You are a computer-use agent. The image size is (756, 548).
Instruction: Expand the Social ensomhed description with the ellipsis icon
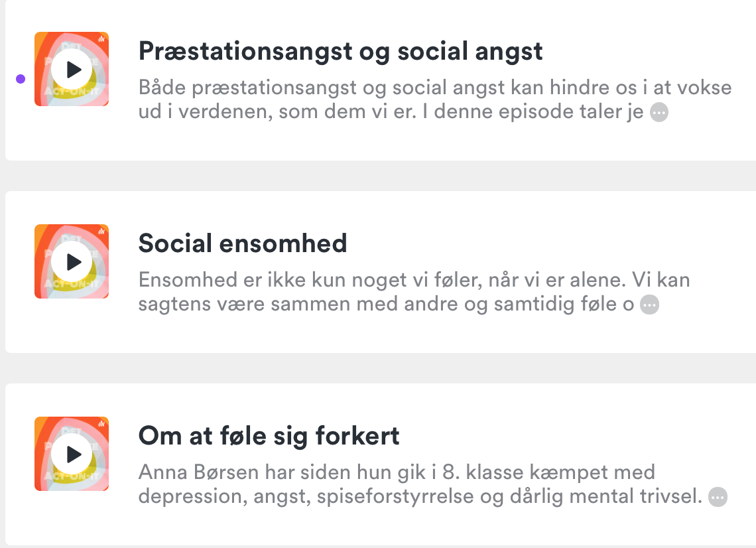[x=649, y=305]
